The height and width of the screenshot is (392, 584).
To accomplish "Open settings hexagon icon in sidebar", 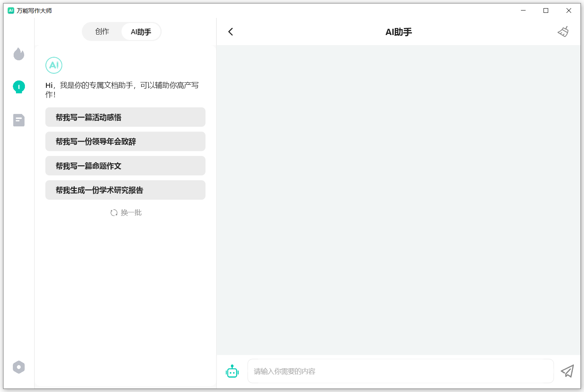I will (x=19, y=367).
